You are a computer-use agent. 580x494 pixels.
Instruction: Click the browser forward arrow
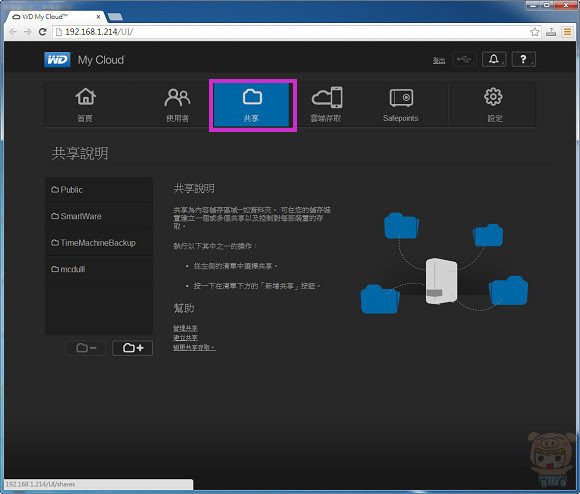tap(28, 32)
